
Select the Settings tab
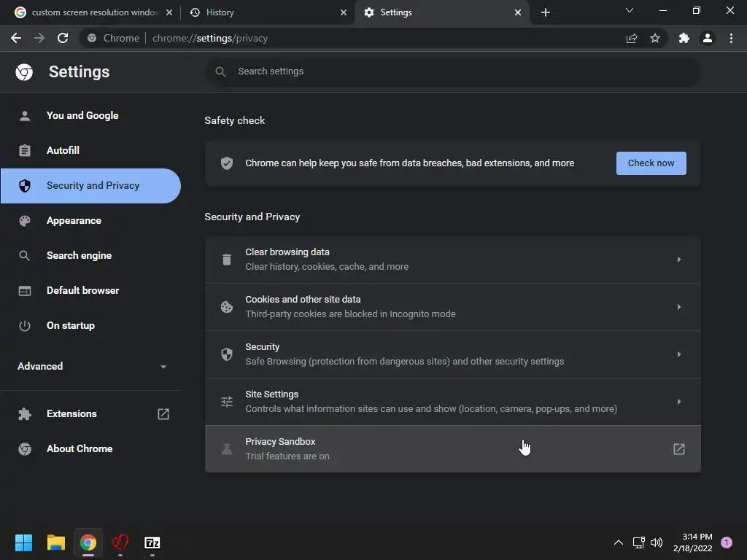click(x=442, y=12)
